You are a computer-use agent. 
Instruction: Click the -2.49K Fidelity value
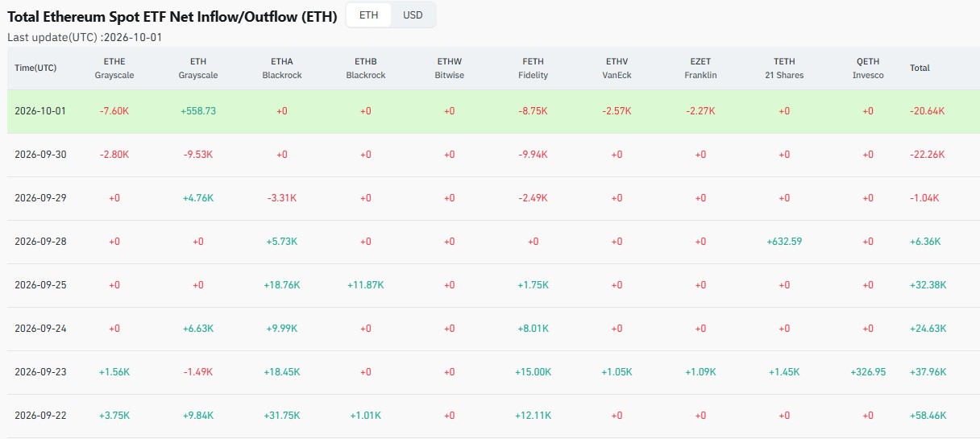click(x=534, y=198)
